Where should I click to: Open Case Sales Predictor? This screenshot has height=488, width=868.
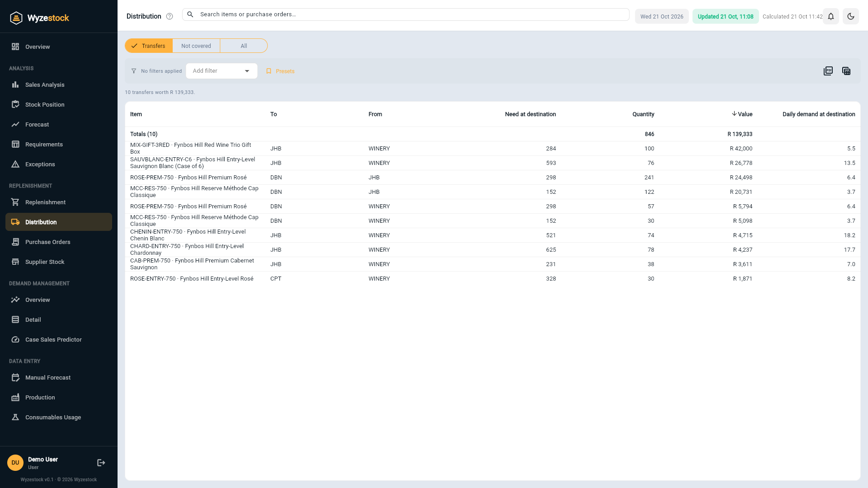point(59,339)
